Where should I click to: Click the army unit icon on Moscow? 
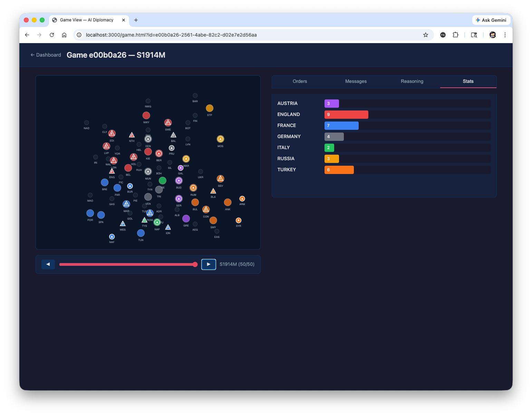click(220, 139)
